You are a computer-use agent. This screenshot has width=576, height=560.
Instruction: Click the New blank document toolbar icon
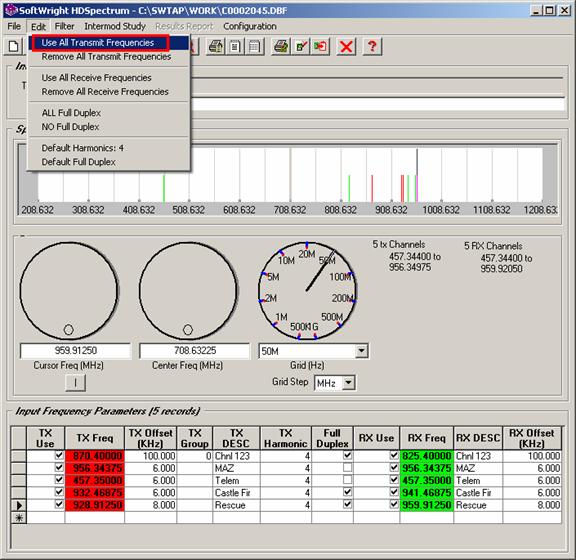point(14,47)
